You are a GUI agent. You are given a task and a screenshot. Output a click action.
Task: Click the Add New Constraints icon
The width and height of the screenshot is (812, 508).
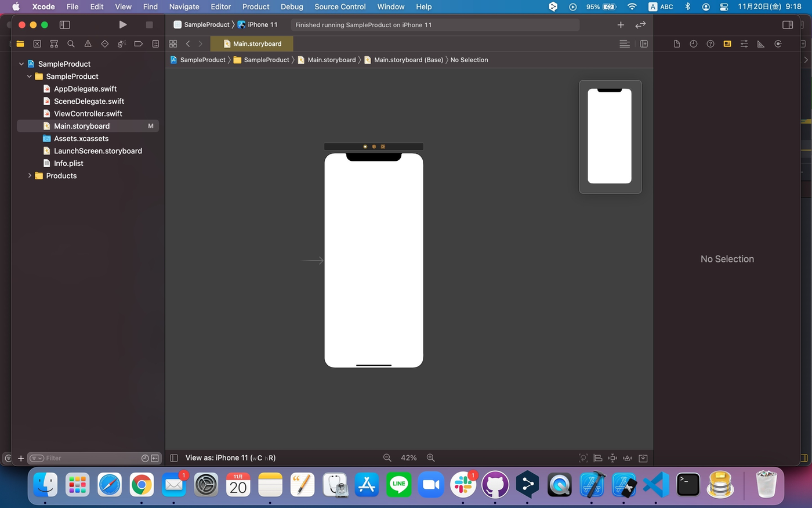(612, 457)
